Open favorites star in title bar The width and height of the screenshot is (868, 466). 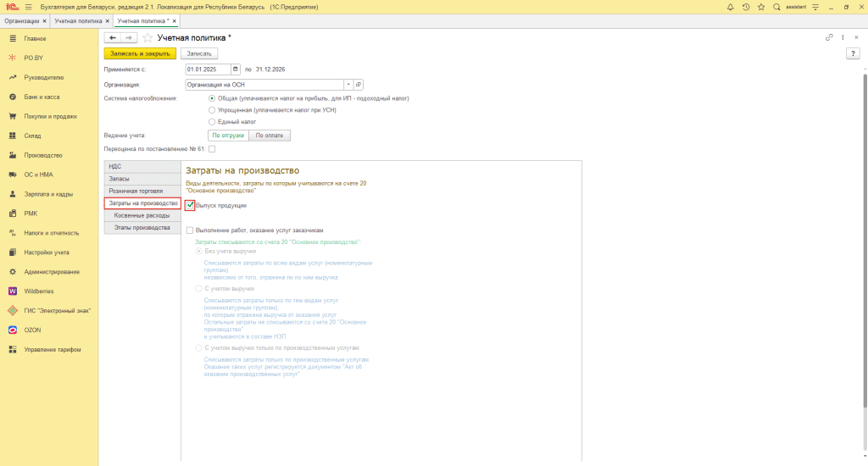(759, 7)
